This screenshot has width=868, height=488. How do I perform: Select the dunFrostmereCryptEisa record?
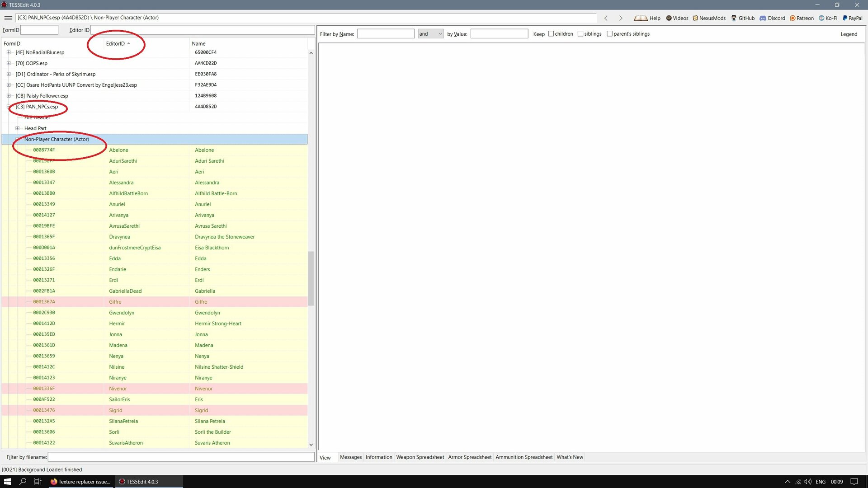point(154,248)
